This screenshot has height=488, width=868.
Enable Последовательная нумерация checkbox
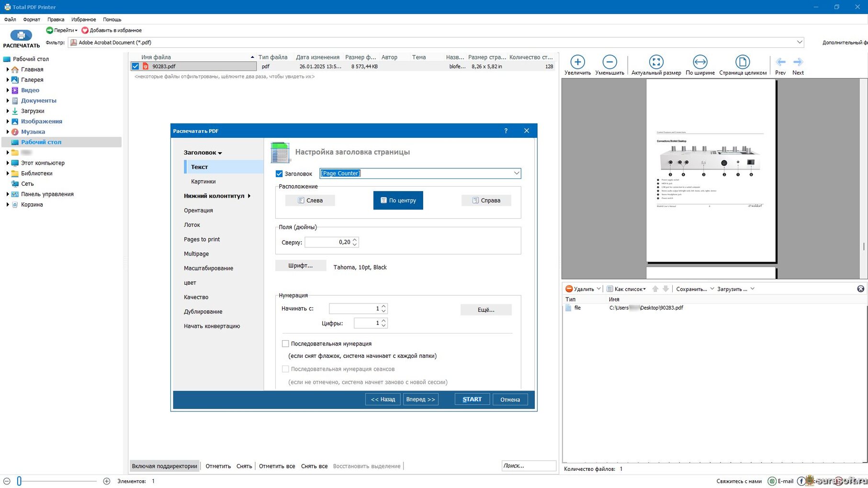tap(285, 344)
